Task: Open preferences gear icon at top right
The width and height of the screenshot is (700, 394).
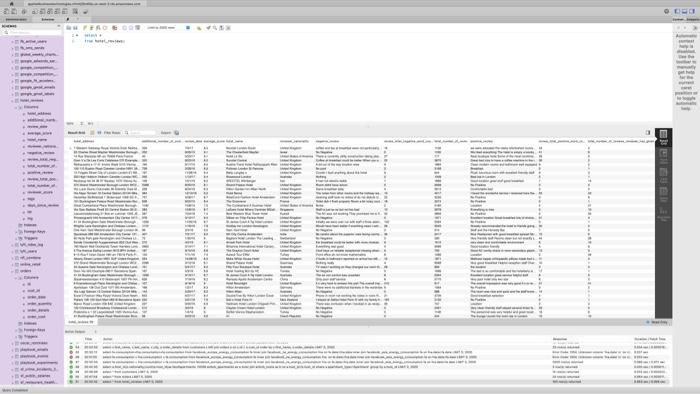Action: [x=667, y=12]
